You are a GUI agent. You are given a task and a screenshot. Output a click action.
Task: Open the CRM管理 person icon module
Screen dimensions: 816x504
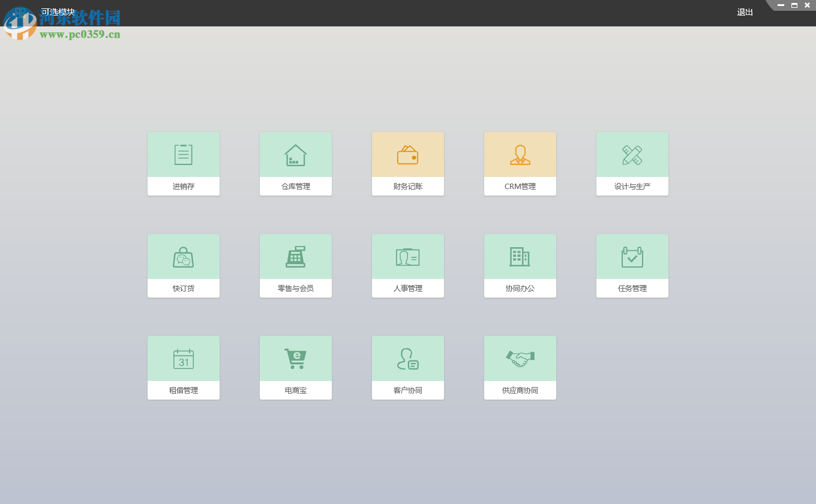point(520,163)
